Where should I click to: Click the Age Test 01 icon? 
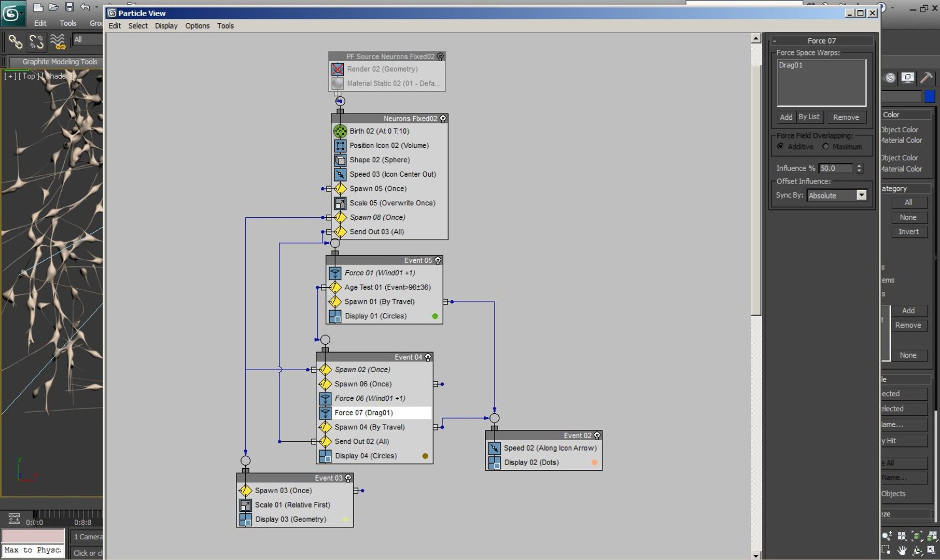pyautogui.click(x=335, y=287)
